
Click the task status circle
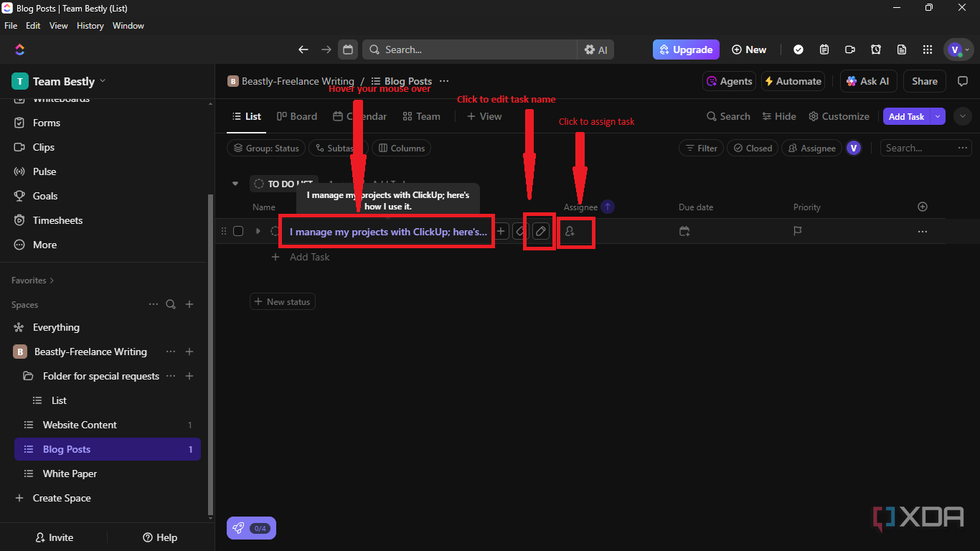click(275, 231)
